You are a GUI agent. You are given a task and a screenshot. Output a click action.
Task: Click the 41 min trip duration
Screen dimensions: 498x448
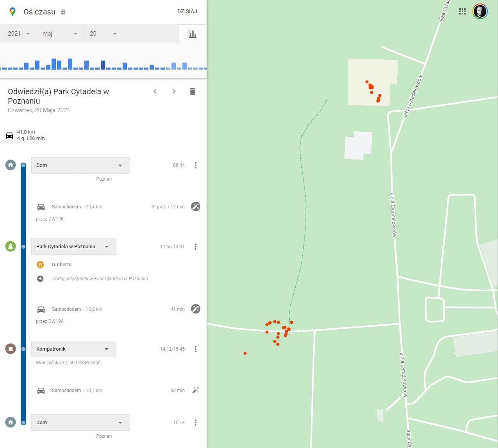pyautogui.click(x=178, y=309)
